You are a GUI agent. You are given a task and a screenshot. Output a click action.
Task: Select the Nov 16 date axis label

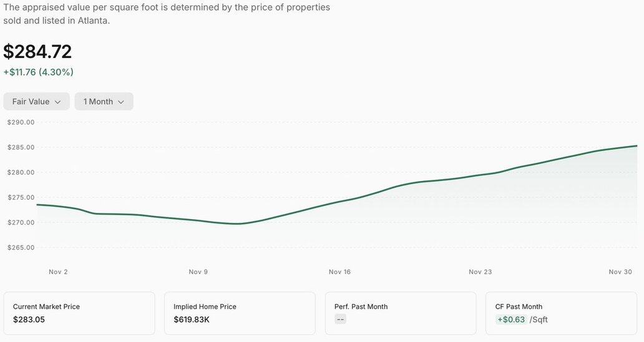pos(339,272)
